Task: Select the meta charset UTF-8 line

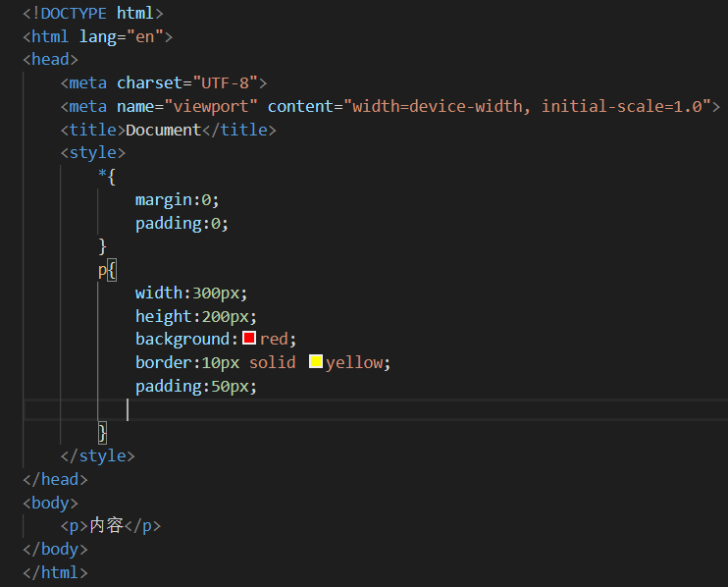Action: (x=163, y=83)
